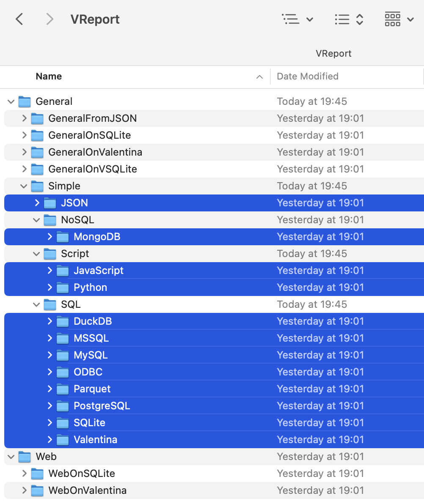Viewport: 424px width, 504px height.
Task: Go forward with the right arrow
Action: tap(49, 19)
